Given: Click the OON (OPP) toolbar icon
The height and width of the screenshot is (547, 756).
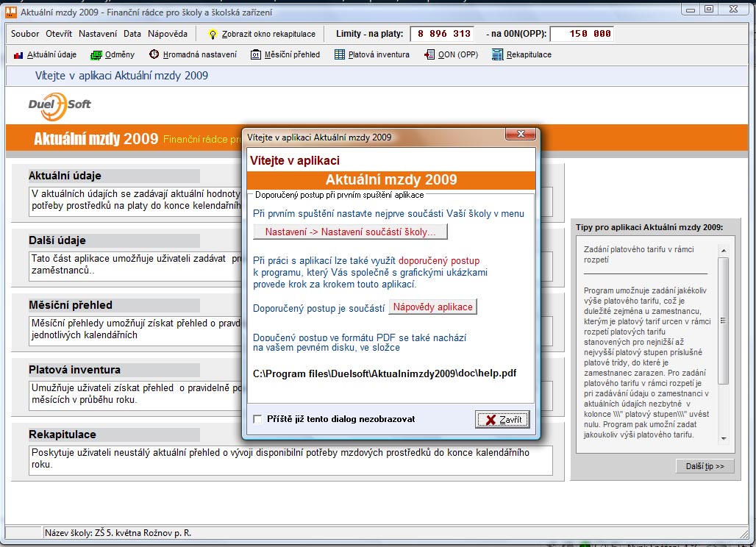Looking at the screenshot, I should 429,55.
